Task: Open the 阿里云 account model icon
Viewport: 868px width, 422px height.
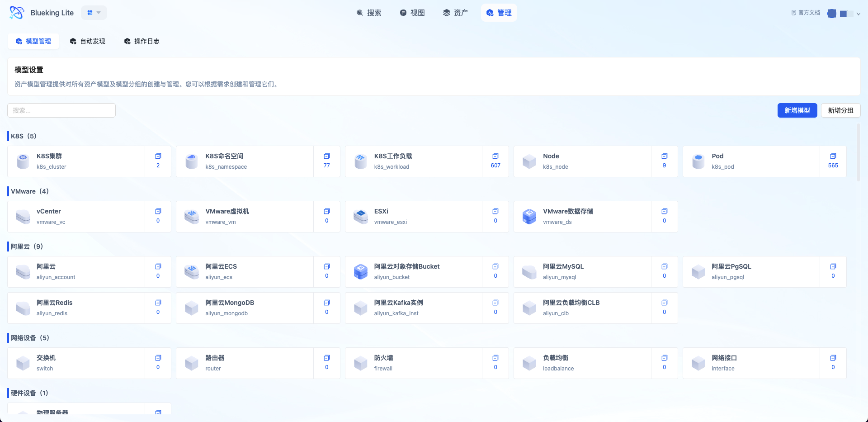Action: 23,272
